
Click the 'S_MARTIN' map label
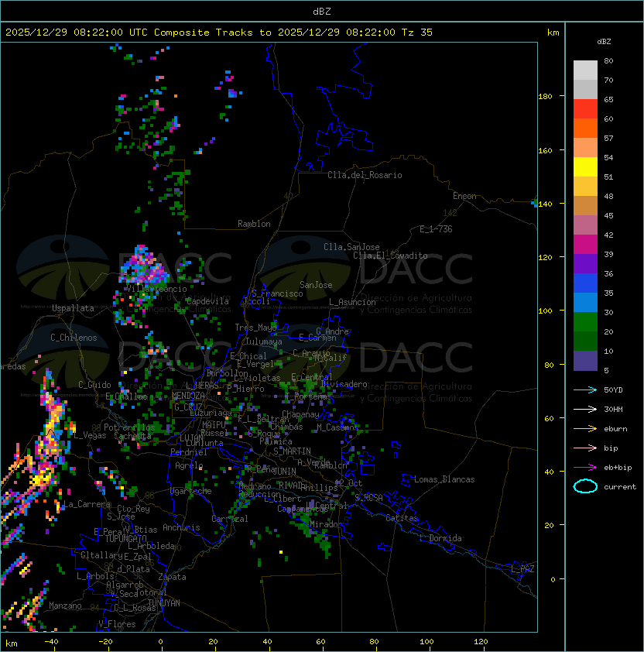point(293,451)
